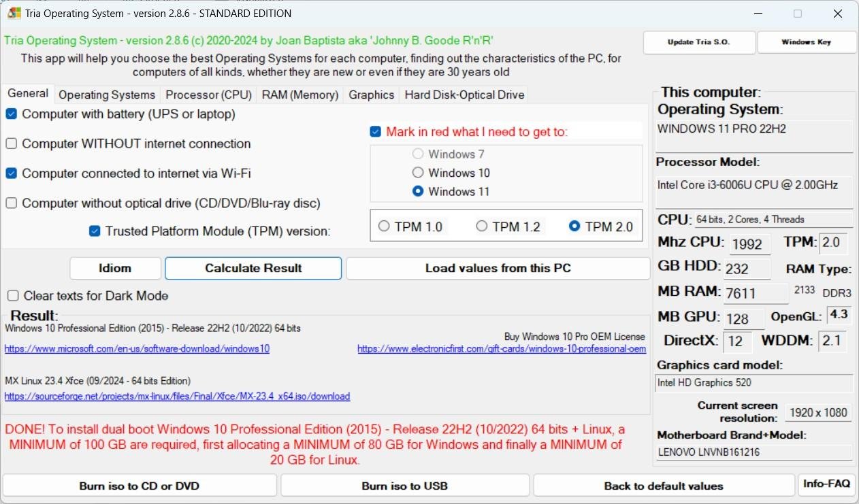Image resolution: width=859 pixels, height=504 pixels.
Task: Open the Operating Systems tab
Action: tap(107, 95)
